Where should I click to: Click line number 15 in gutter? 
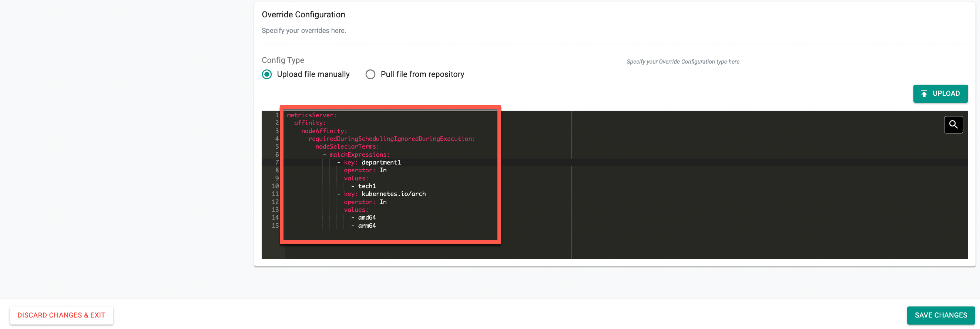click(x=275, y=225)
